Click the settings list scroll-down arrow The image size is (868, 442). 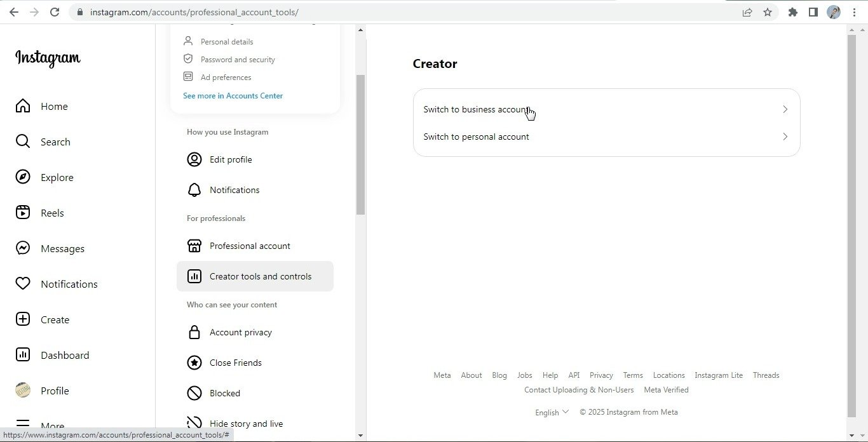(x=361, y=436)
